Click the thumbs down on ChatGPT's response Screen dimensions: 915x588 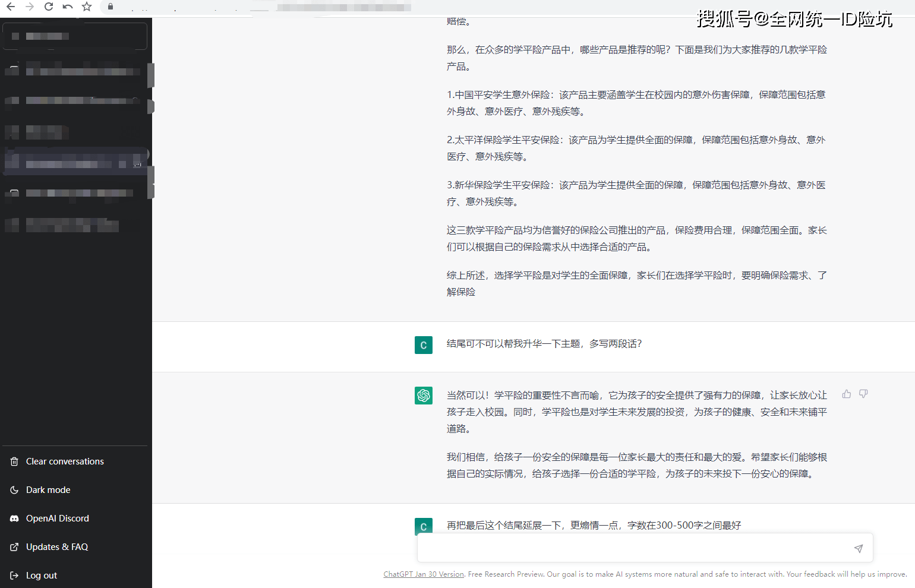(863, 394)
